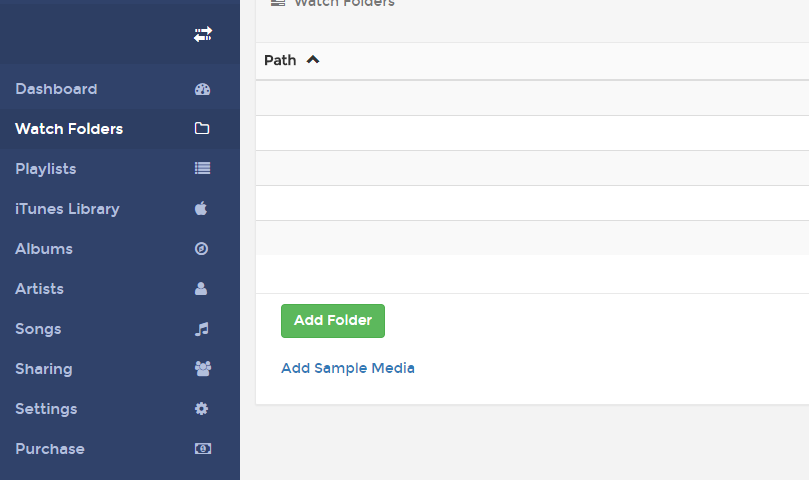The width and height of the screenshot is (809, 480).
Task: Toggle the Path column sort arrow
Action: (313, 60)
